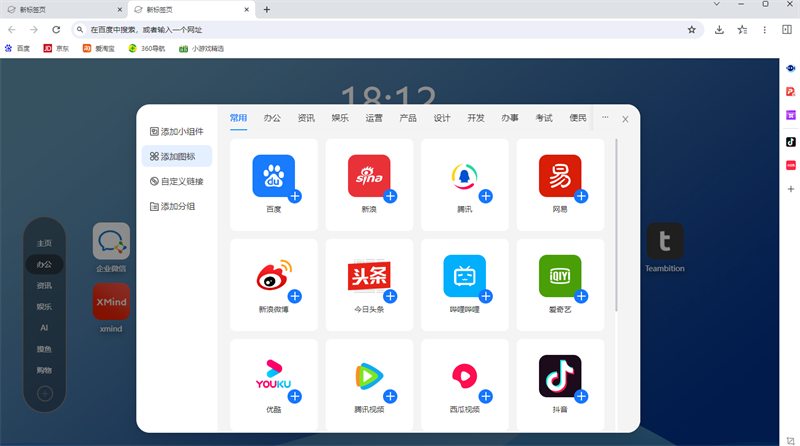Open the Teambition shortcut icon
Viewport: 800px width, 446px height.
(665, 241)
